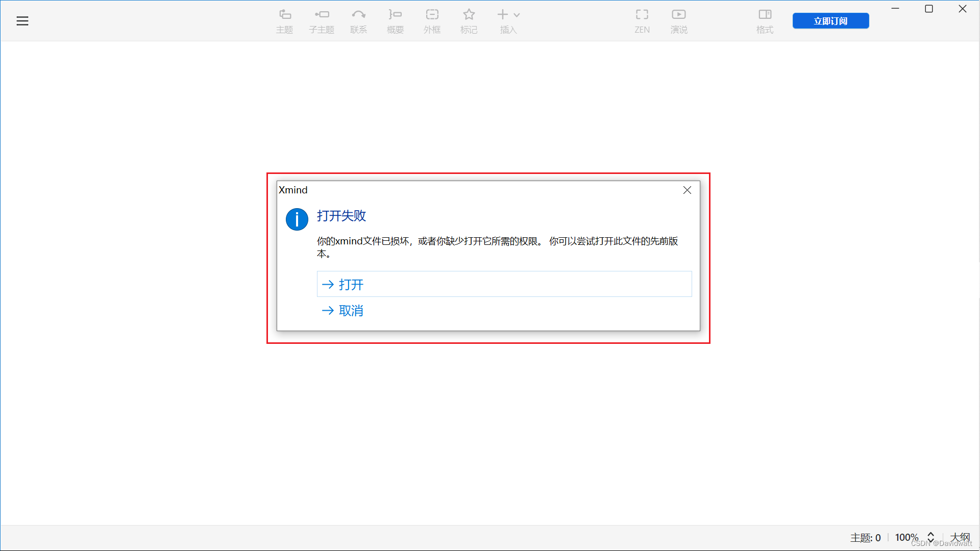The height and width of the screenshot is (551, 980).
Task: Switch to 大纲 outline view
Action: tap(960, 537)
